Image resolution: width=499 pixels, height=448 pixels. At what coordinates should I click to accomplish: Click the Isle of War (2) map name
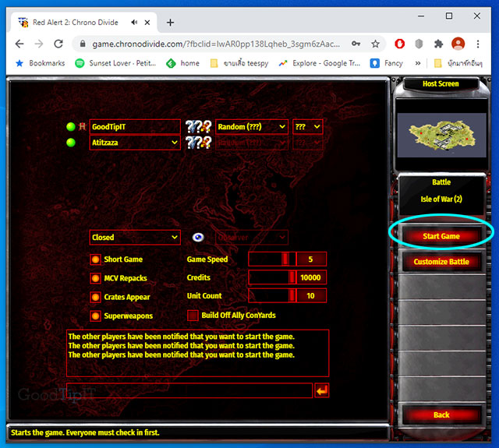tap(441, 199)
